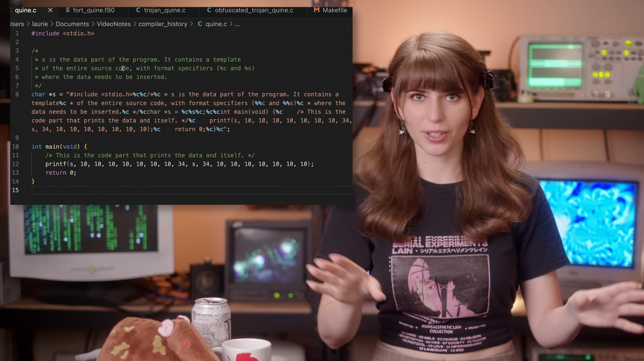Click comment 'of the entire source code'
Image resolution: width=644 pixels, height=361 pixels.
click(144, 68)
